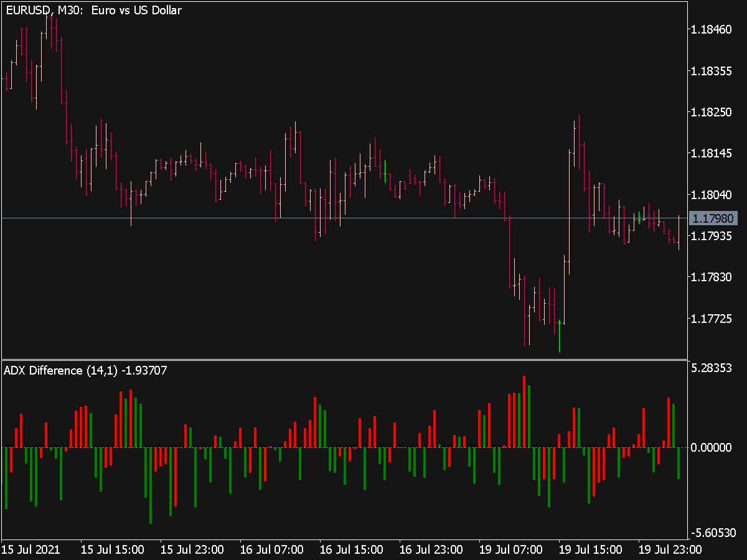Select the current price tag 1.17980

713,218
